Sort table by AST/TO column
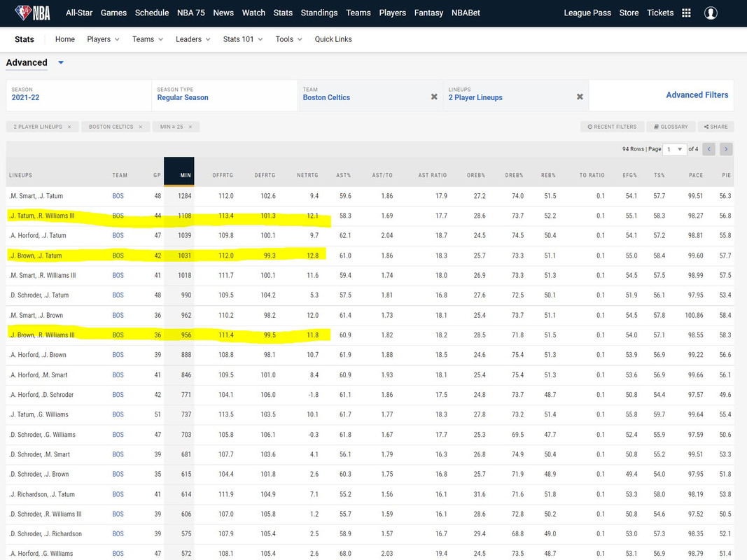Viewport: 747px width, 560px height. coord(382,175)
